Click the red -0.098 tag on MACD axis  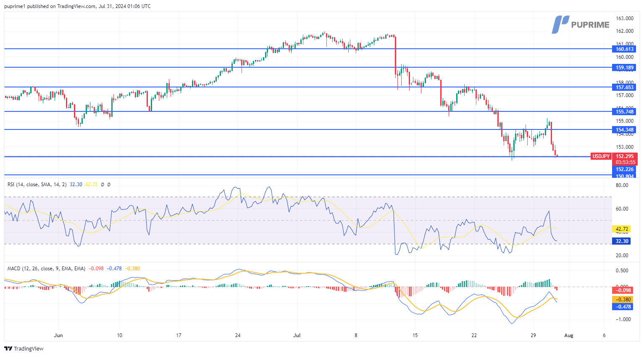623,290
